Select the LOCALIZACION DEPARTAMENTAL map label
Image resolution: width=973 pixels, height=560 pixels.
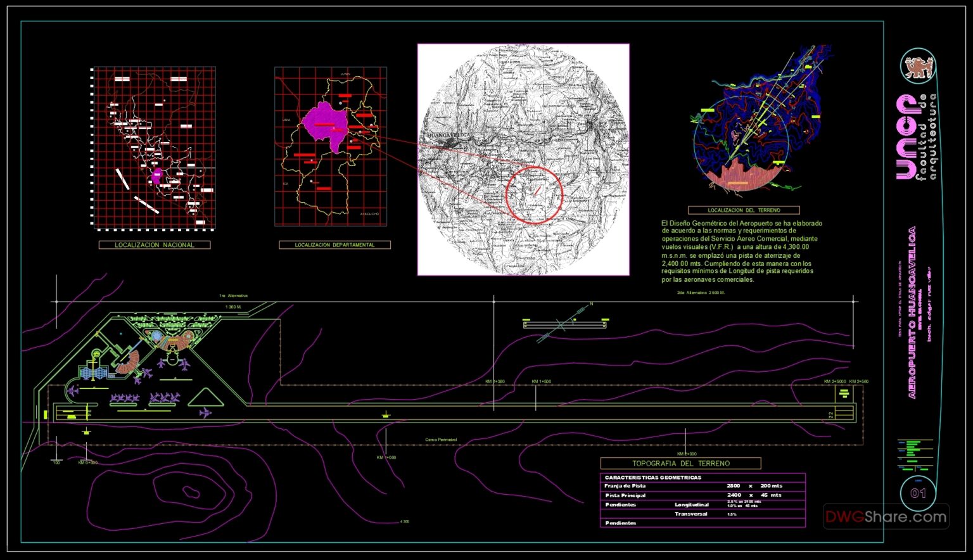click(334, 245)
